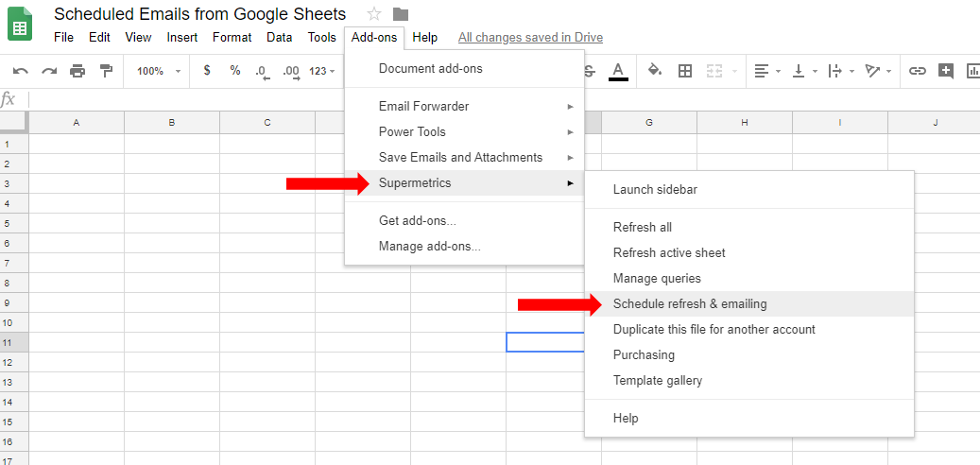Open the File menu
Screen dimensions: 980x465
coord(63,38)
